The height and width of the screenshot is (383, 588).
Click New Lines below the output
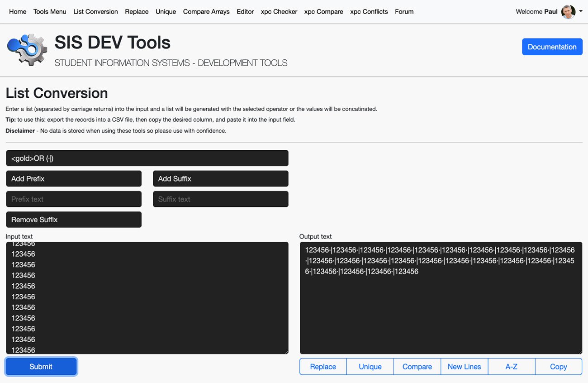point(464,366)
